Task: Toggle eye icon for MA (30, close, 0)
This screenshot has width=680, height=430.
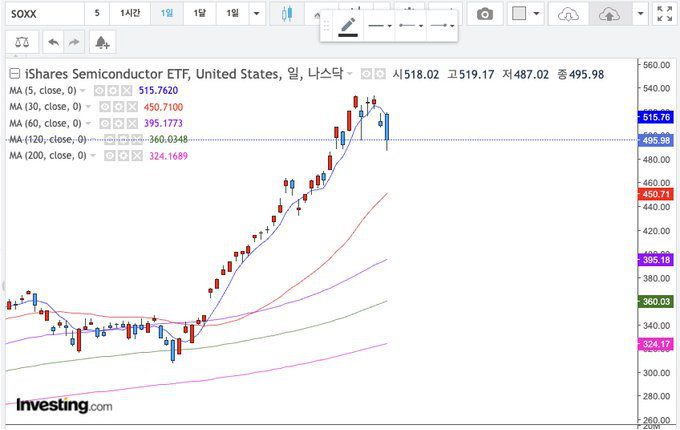Action: click(105, 107)
